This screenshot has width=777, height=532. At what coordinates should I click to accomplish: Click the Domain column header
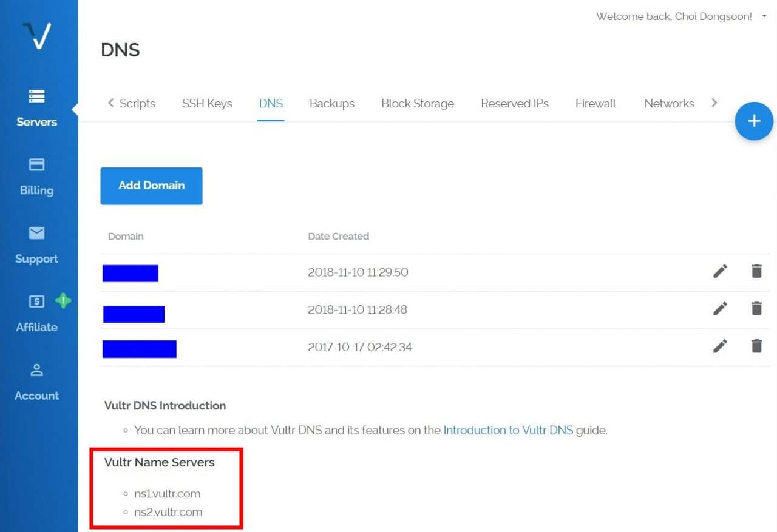[x=126, y=237]
